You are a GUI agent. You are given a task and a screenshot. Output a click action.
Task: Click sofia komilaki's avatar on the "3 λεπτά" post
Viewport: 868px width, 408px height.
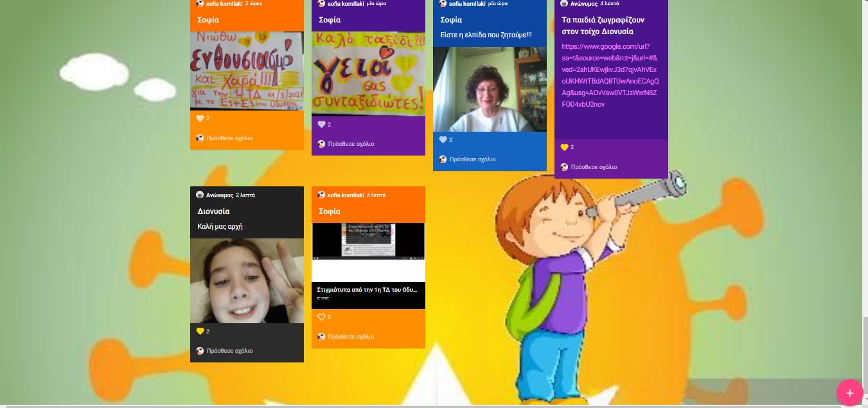[x=321, y=195]
